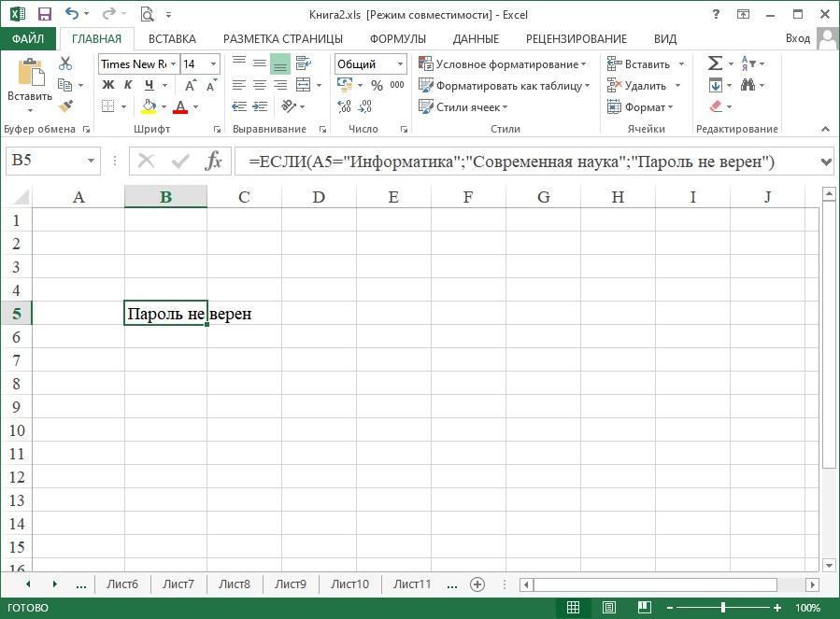Click Удалить cells button
This screenshot has height=619, width=840.
coord(637,85)
